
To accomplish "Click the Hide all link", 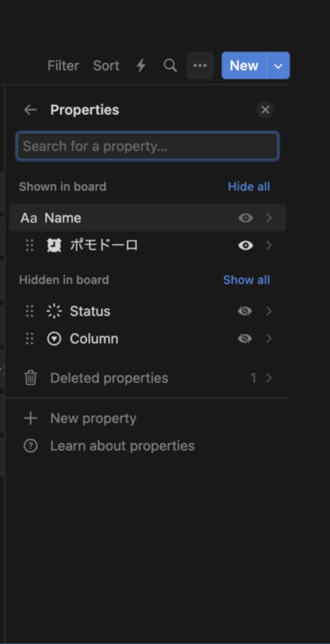I will [249, 186].
